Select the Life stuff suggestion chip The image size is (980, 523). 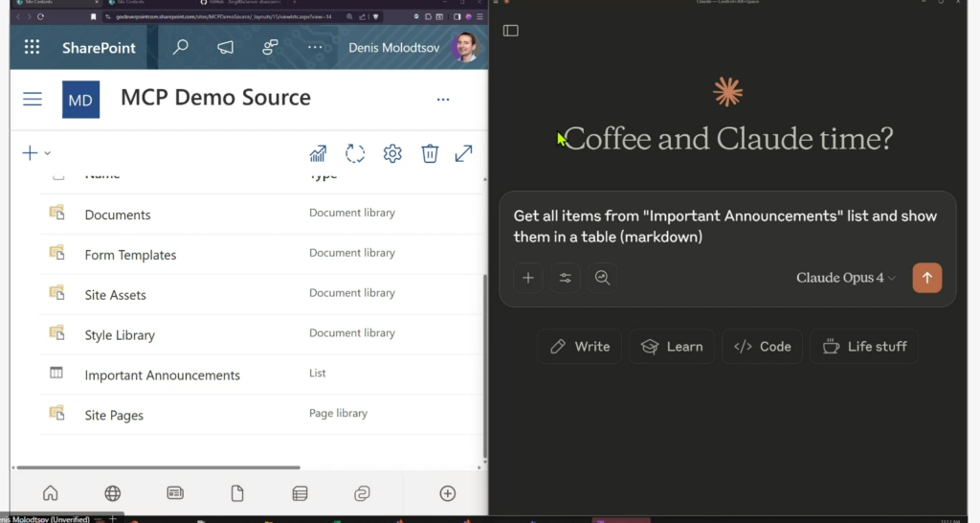[x=864, y=347]
